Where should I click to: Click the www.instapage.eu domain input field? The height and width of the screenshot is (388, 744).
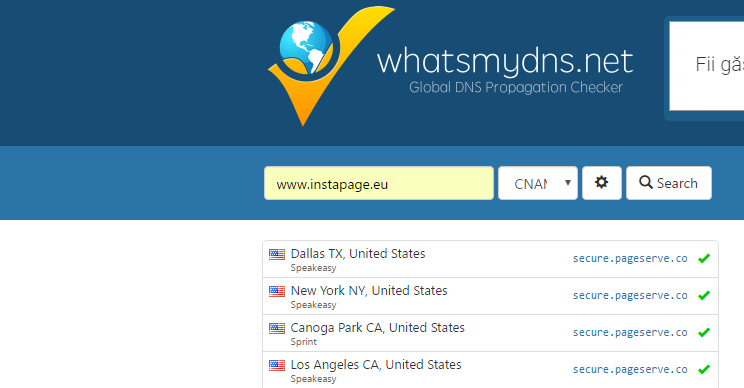coord(379,183)
